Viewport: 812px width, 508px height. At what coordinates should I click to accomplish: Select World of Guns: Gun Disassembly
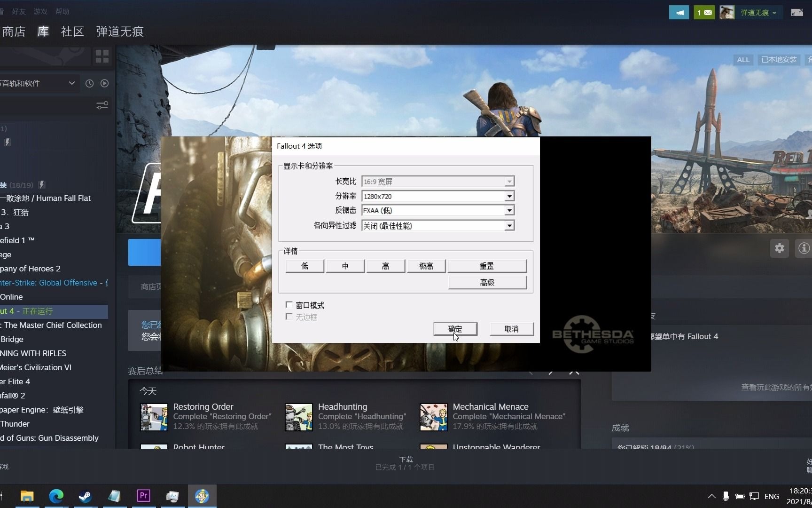(x=49, y=438)
